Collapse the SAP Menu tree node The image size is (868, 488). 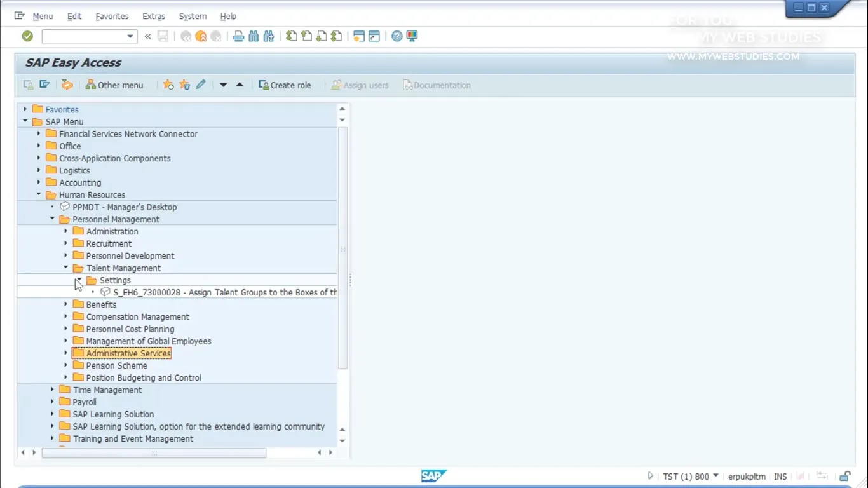tap(25, 121)
